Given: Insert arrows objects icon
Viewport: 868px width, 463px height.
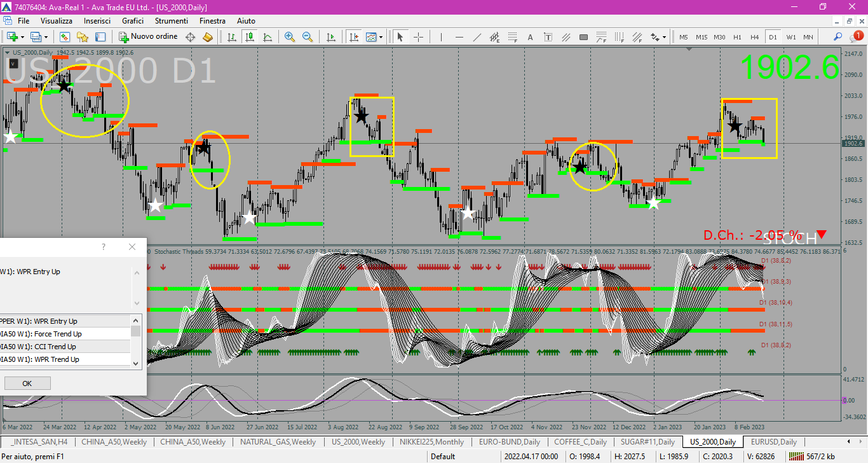Looking at the screenshot, I should [654, 37].
